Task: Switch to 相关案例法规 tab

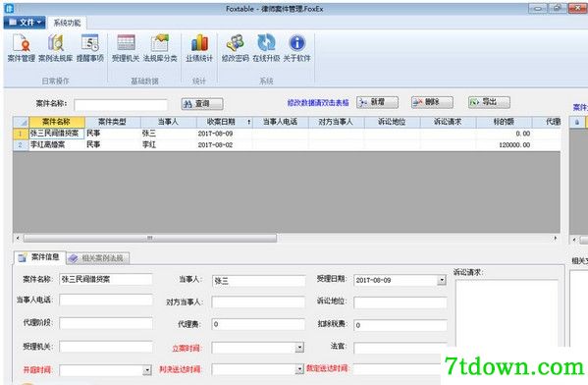Action: pyautogui.click(x=98, y=258)
